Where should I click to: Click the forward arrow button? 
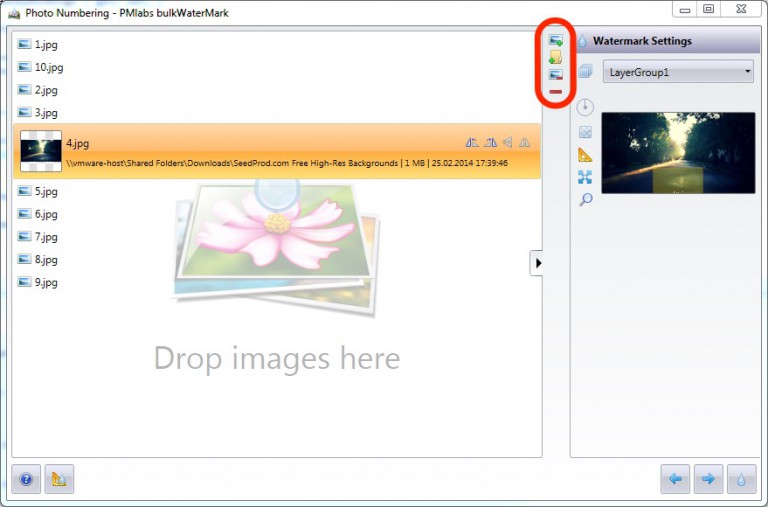(708, 479)
